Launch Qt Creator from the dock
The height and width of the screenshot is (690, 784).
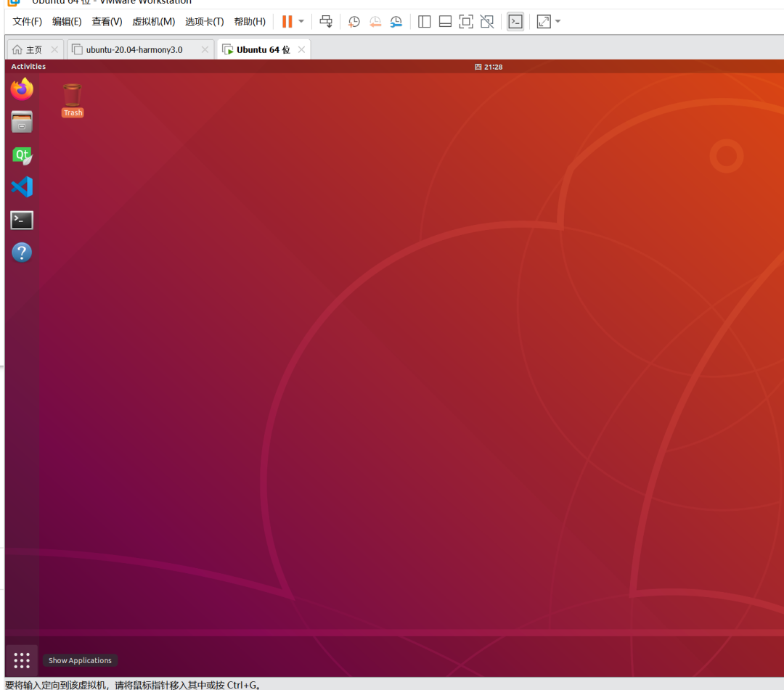pos(22,155)
